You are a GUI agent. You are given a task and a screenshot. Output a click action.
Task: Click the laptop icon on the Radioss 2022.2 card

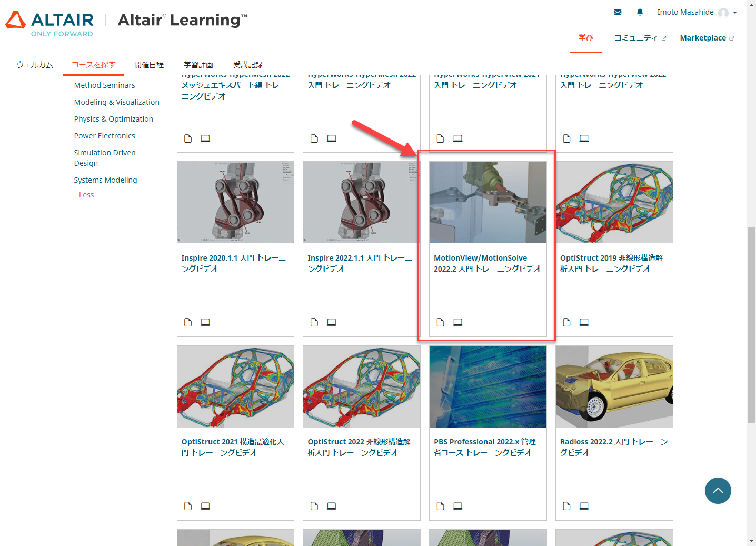[584, 506]
